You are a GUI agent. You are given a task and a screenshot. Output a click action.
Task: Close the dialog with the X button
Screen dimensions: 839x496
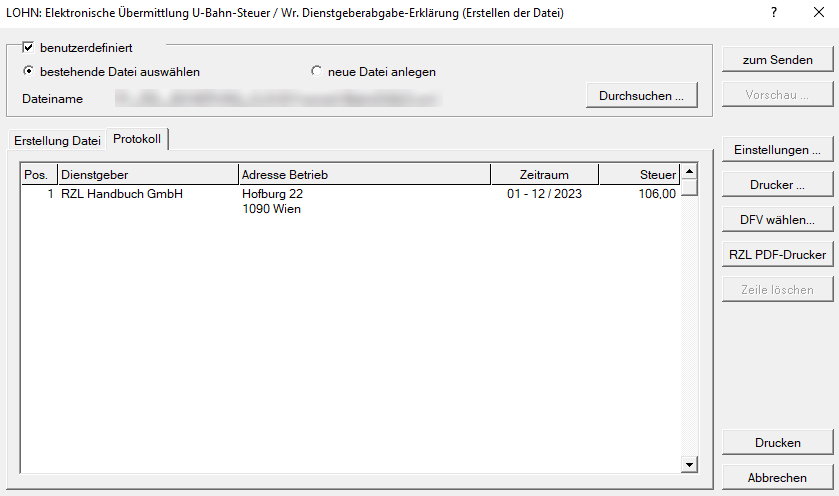coord(819,13)
